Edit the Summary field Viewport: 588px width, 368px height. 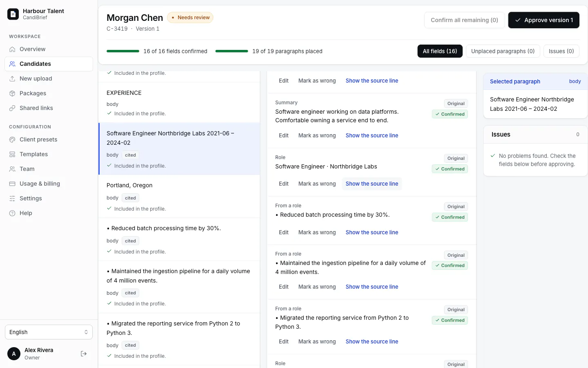coord(284,135)
